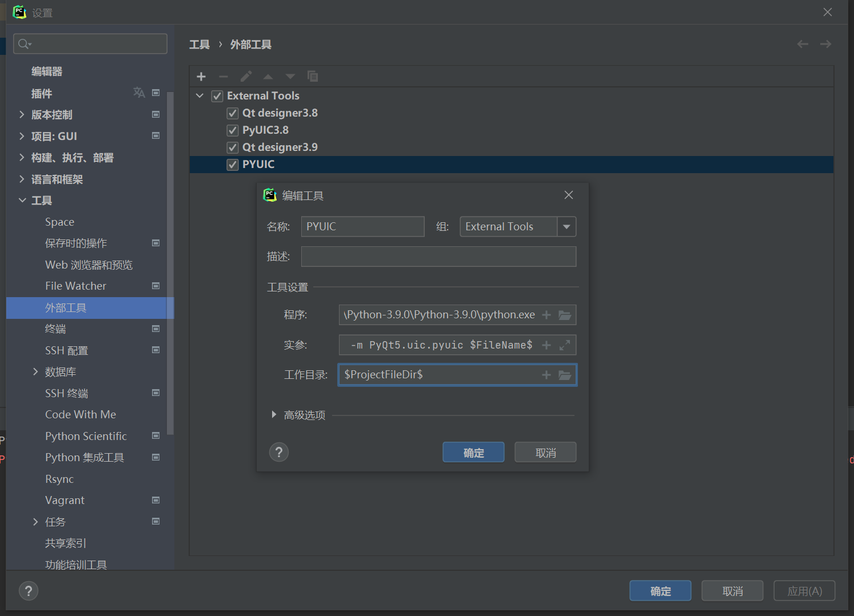The width and height of the screenshot is (854, 616).
Task: Expand 构建、执行、部署 section
Action: 22,157
